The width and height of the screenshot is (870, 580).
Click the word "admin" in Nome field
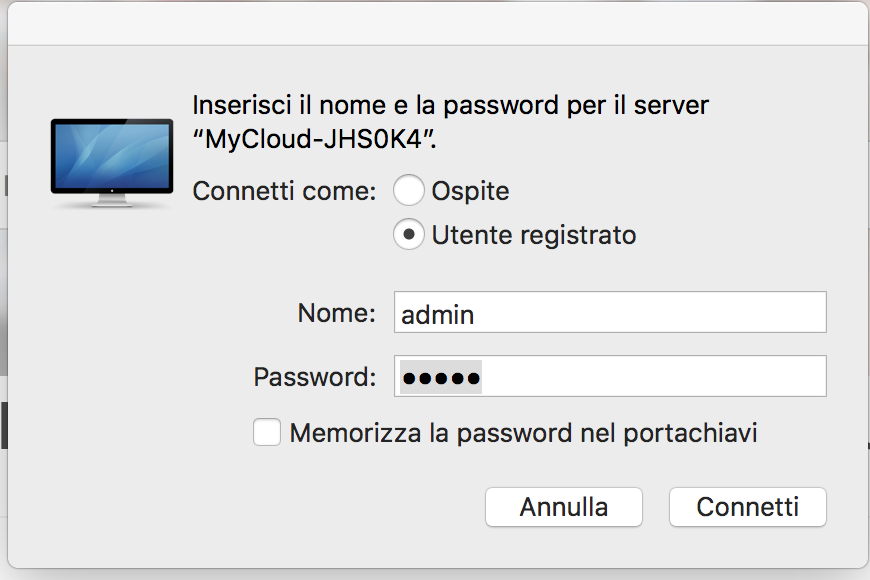click(x=438, y=314)
